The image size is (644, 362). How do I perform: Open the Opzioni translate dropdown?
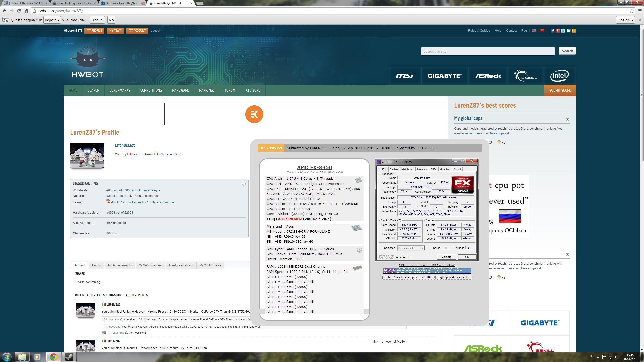pos(625,20)
